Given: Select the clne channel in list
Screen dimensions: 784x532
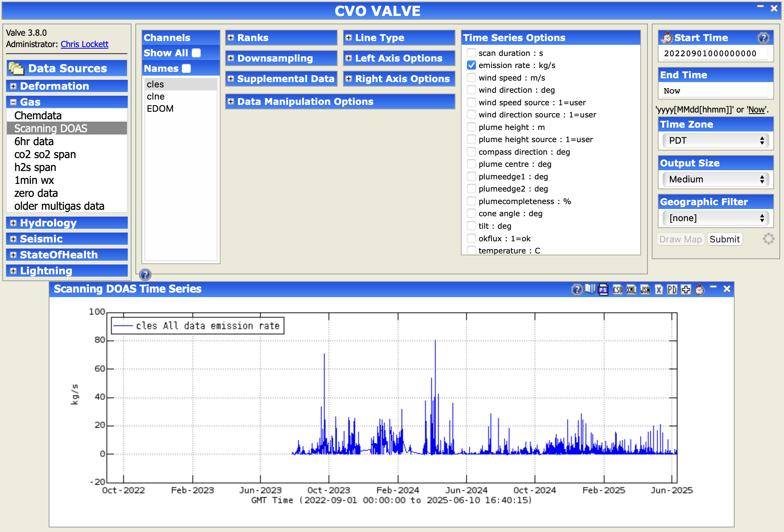Looking at the screenshot, I should point(156,97).
